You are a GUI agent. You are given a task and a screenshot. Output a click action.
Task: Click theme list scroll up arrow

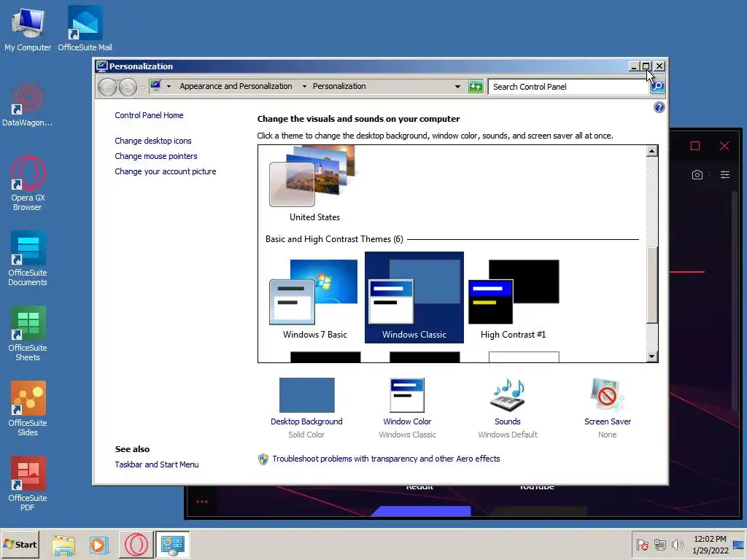click(x=652, y=151)
